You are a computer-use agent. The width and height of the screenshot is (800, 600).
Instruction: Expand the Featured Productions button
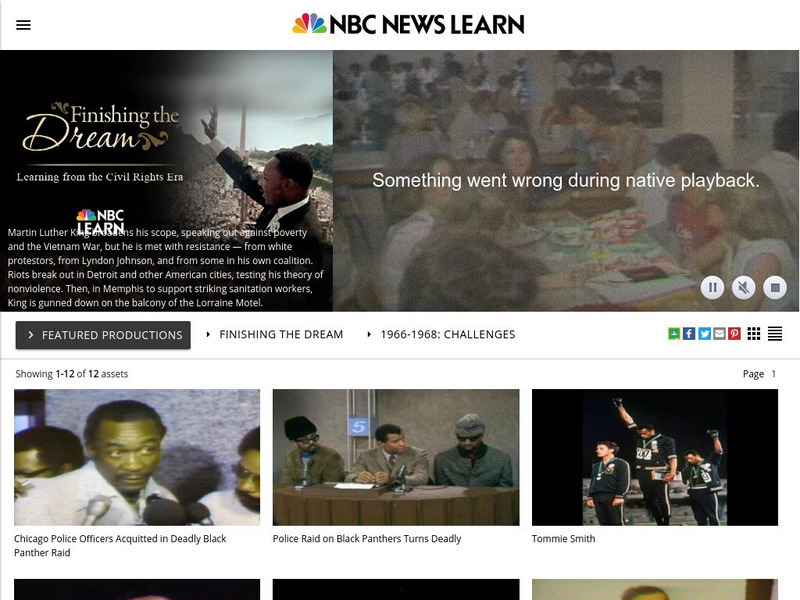point(103,335)
